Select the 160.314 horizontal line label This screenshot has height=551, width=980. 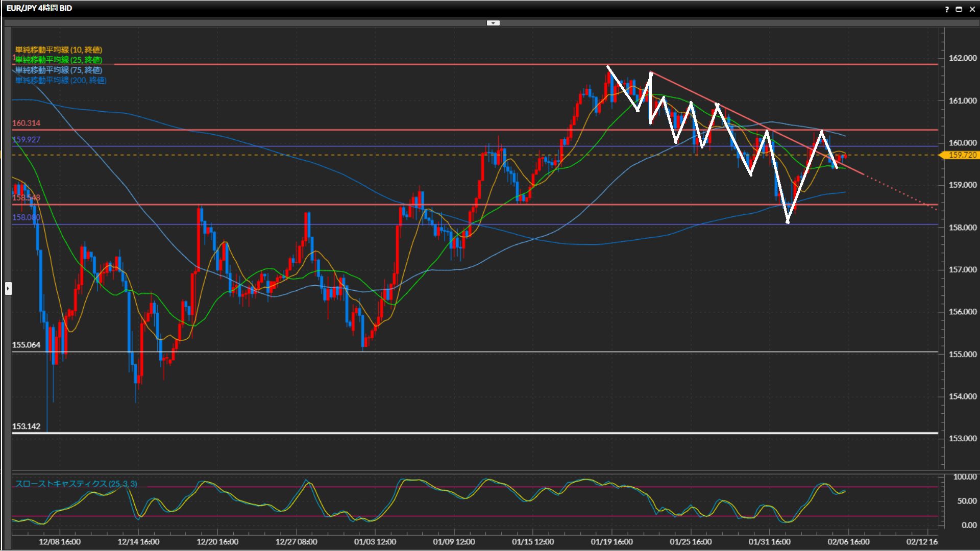pyautogui.click(x=26, y=123)
